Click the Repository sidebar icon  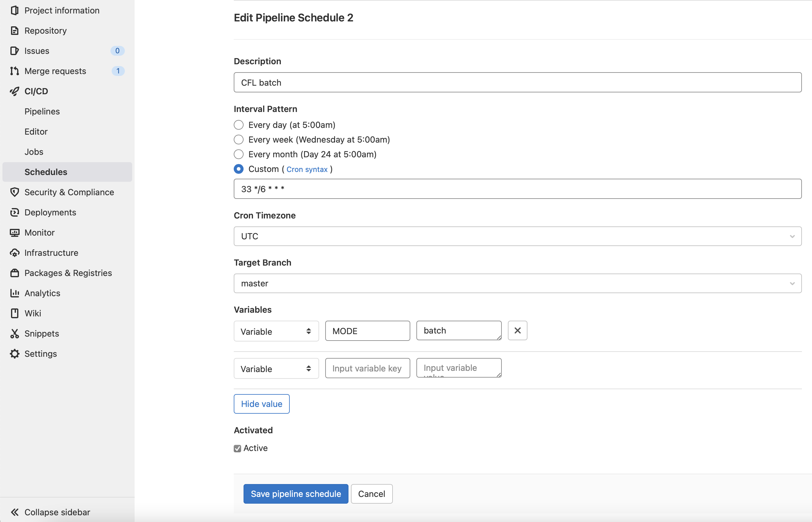pos(14,31)
